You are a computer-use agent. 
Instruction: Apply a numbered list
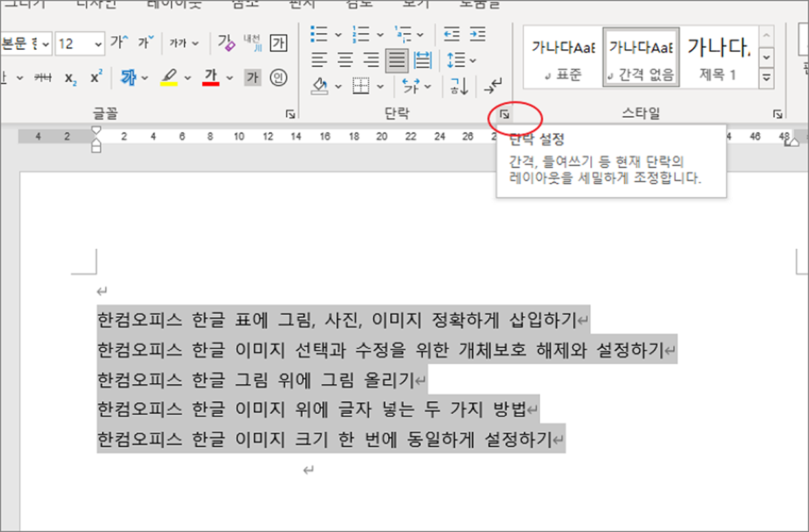(360, 34)
